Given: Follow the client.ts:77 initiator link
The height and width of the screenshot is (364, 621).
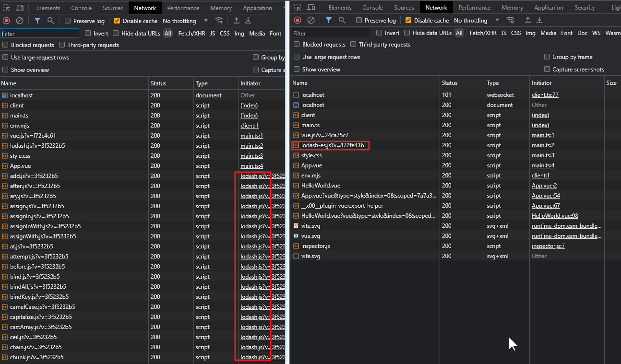Looking at the screenshot, I should (545, 95).
